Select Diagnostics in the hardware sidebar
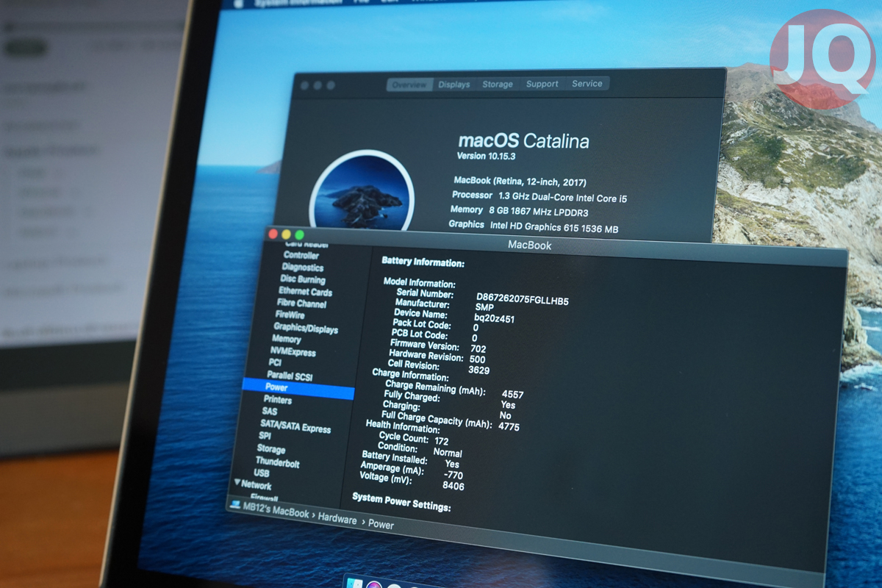 302,268
